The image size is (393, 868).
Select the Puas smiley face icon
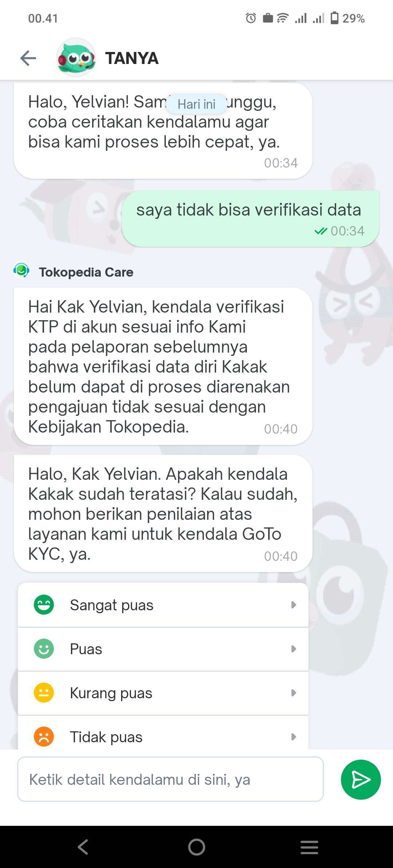44,648
